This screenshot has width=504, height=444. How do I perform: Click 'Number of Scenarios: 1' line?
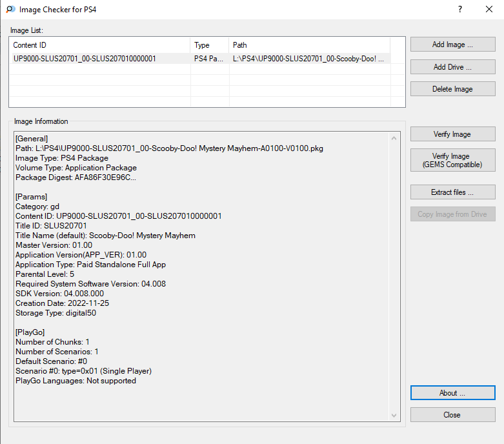[57, 352]
